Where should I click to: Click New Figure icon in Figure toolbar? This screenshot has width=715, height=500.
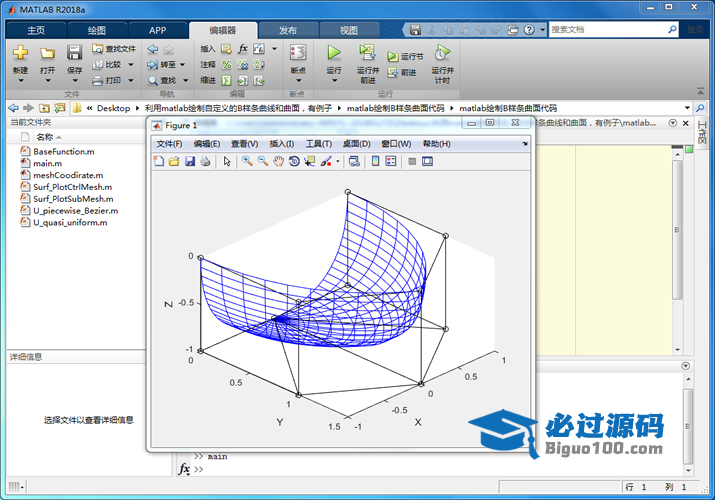click(159, 161)
